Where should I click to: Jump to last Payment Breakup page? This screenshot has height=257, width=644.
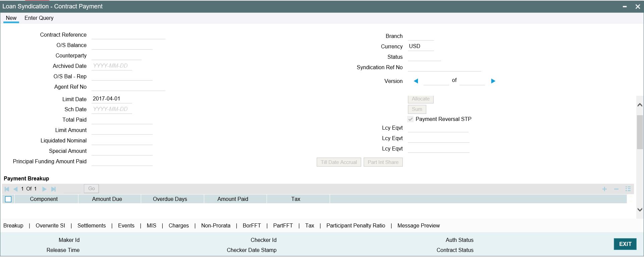[53, 189]
